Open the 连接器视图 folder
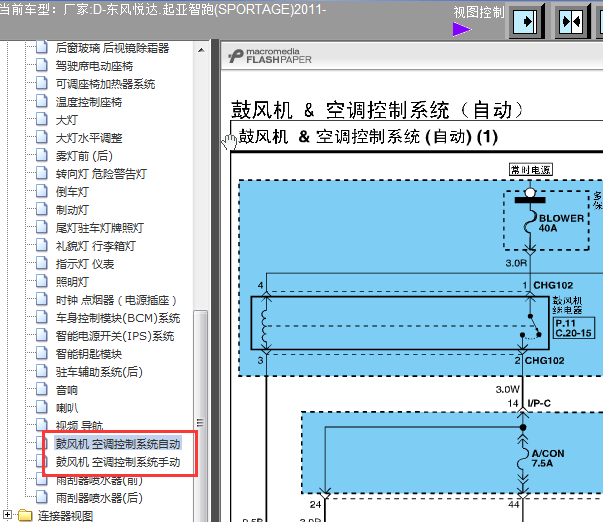This screenshot has height=522, width=603. 65,515
